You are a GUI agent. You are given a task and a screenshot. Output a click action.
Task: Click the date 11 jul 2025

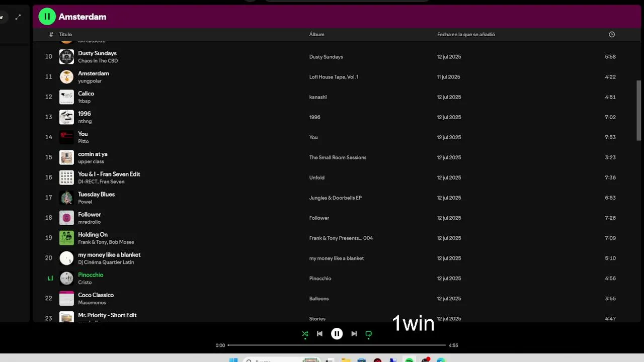click(x=449, y=77)
